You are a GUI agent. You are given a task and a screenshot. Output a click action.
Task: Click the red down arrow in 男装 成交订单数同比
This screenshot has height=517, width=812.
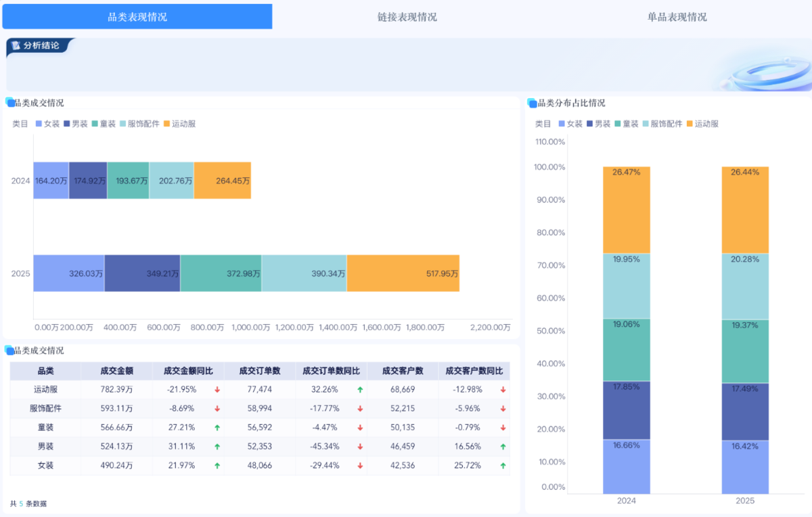click(x=360, y=447)
